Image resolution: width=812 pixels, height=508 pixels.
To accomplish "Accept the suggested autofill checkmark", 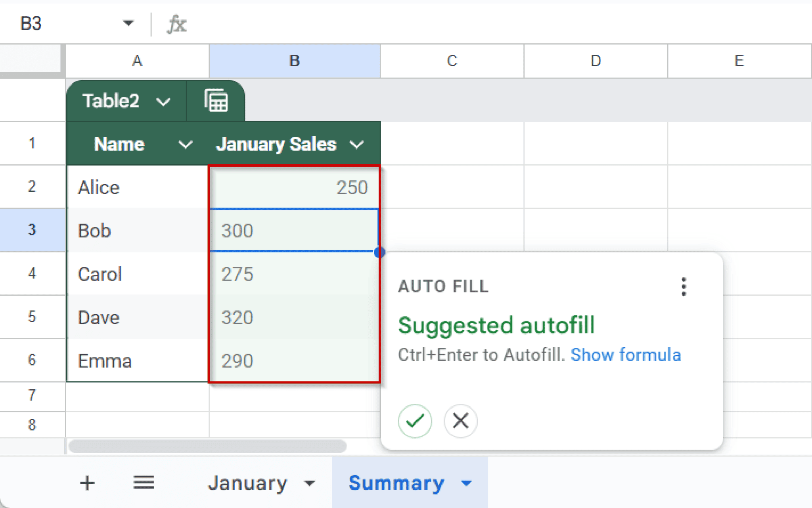I will click(x=415, y=421).
